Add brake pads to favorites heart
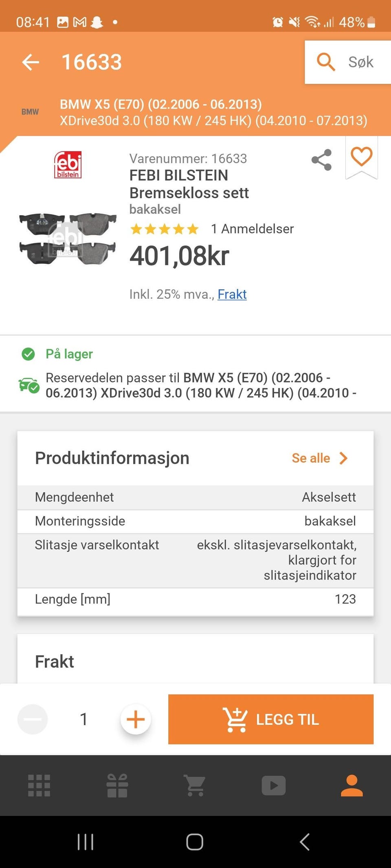The width and height of the screenshot is (391, 868). [362, 157]
